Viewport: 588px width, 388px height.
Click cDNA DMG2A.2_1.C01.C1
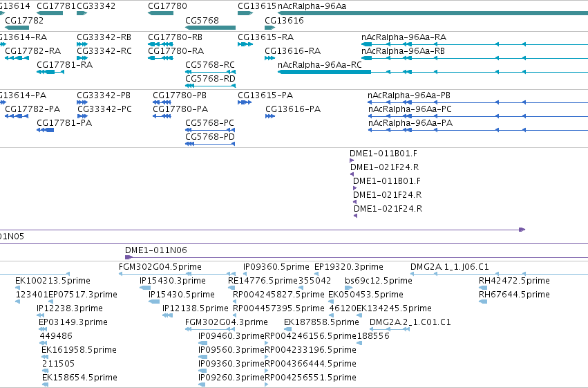(x=410, y=322)
